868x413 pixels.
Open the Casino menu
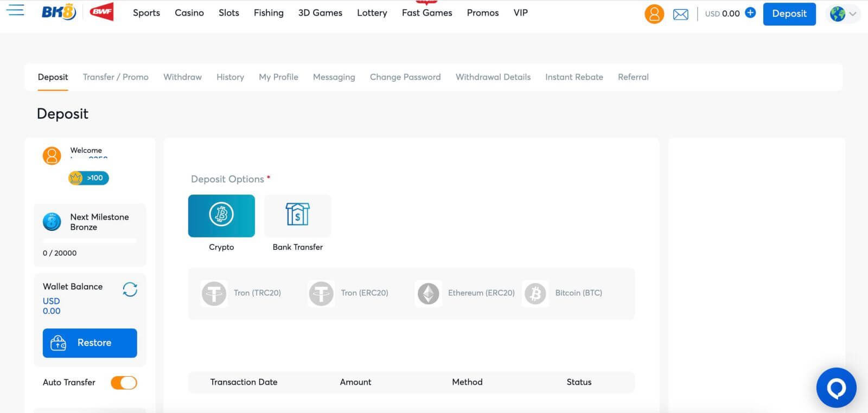[189, 12]
